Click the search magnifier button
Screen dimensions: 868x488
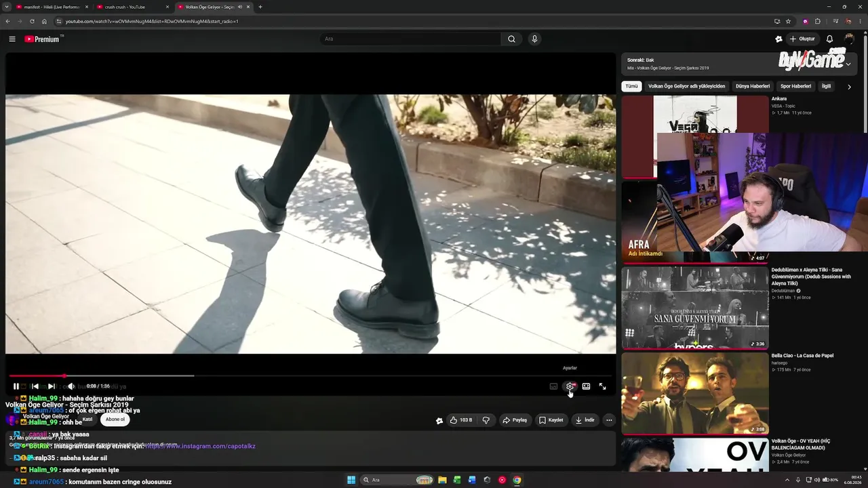[512, 39]
